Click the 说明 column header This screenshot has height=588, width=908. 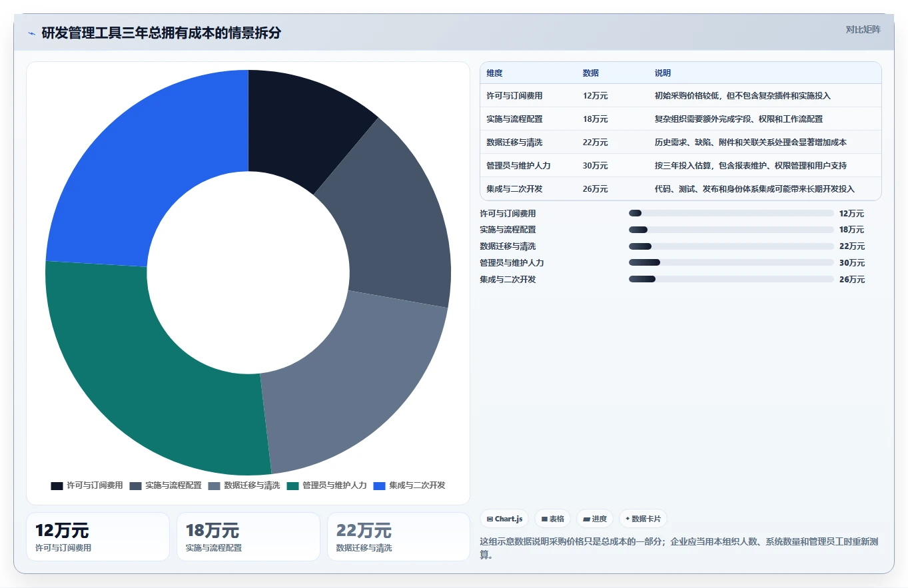[663, 73]
